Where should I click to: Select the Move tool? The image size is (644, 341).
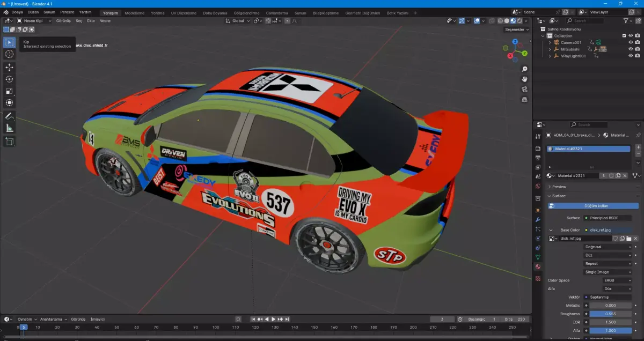click(9, 67)
